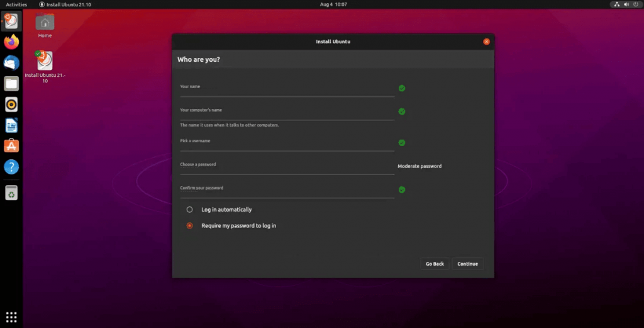Close the Install Ubuntu window
The height and width of the screenshot is (328, 644).
[486, 42]
